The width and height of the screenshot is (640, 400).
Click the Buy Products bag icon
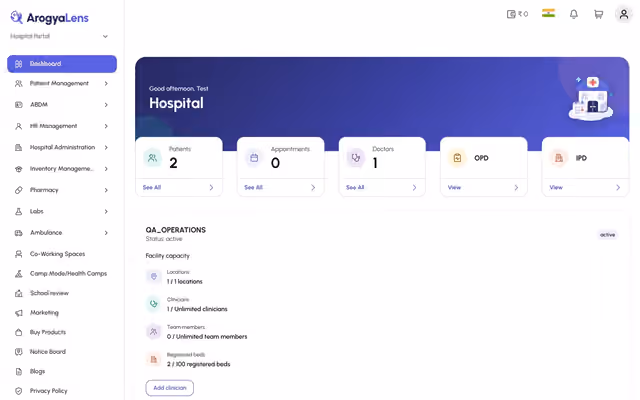coord(19,332)
